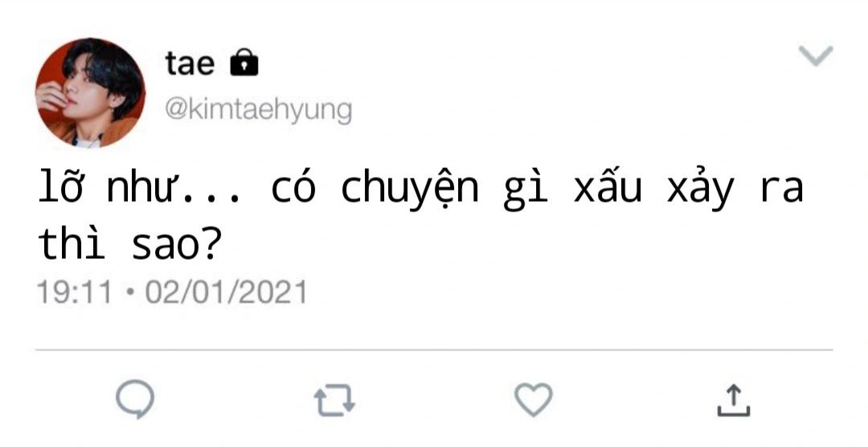This screenshot has height=447, width=868.
Task: Click the word "có" in the tweet
Action: (293, 187)
